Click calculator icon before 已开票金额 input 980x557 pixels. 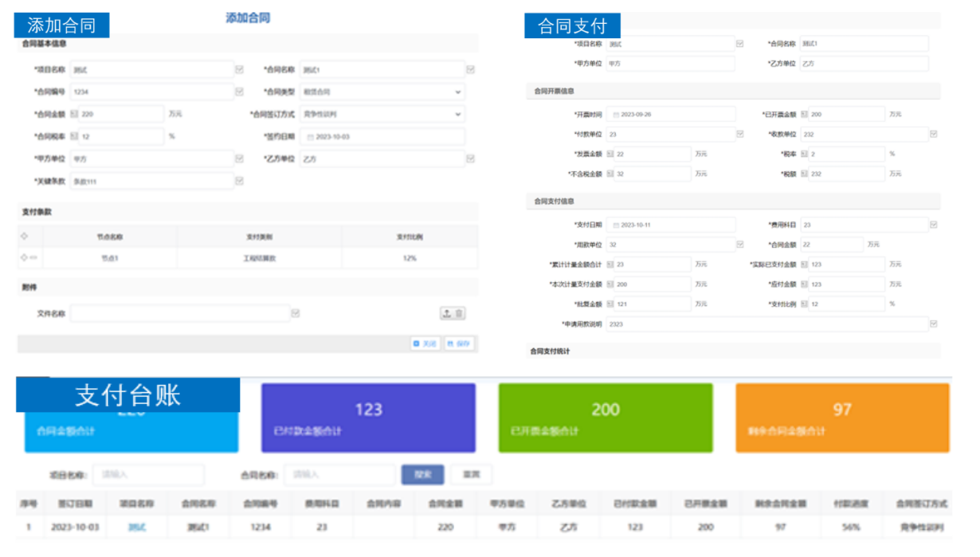point(805,115)
